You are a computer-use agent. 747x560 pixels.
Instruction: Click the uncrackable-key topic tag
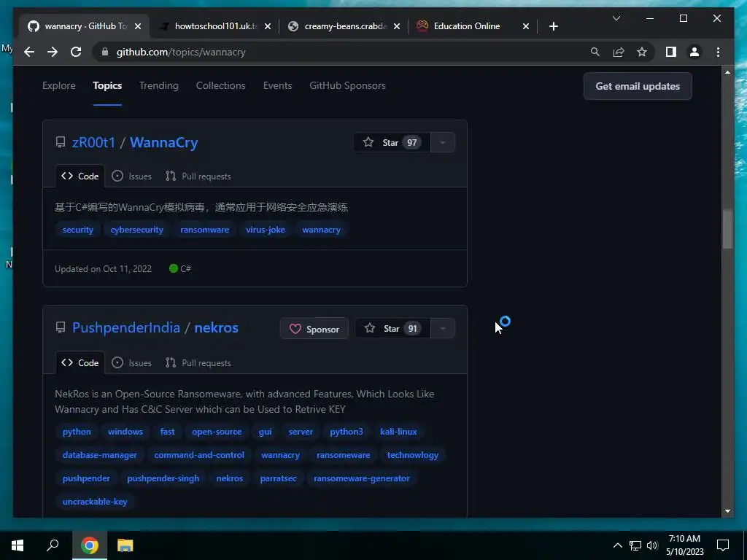(95, 502)
